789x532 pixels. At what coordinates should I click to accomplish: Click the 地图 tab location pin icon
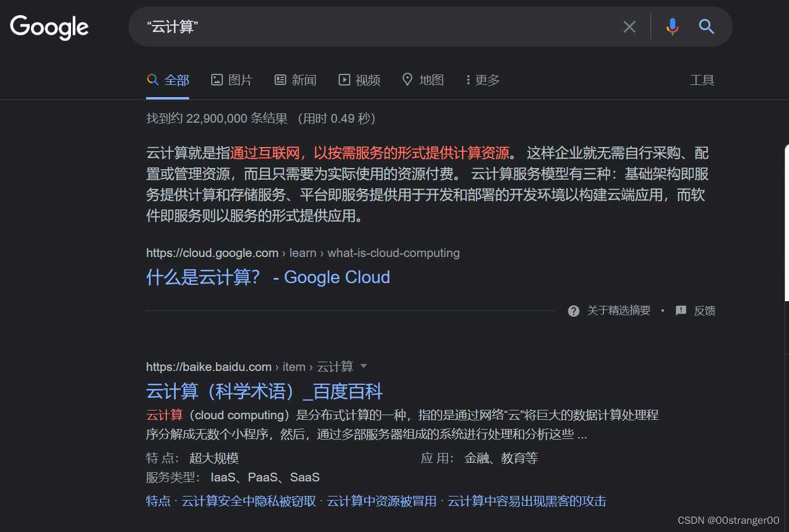click(x=407, y=79)
